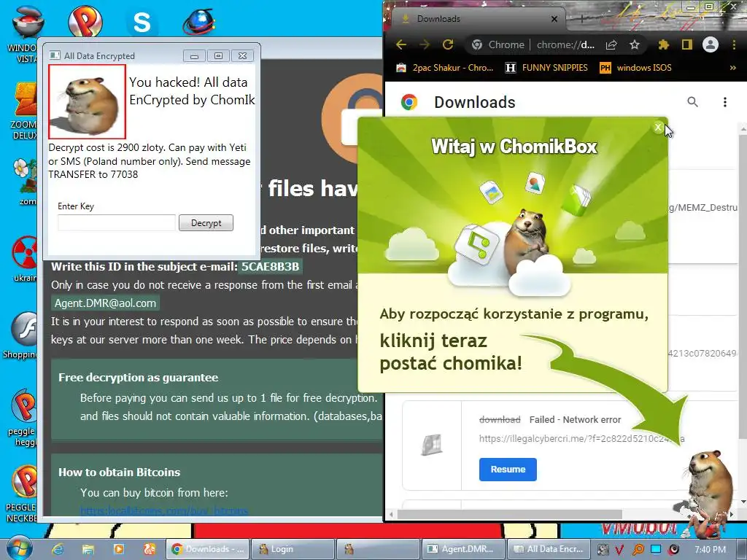This screenshot has height=560, width=747.
Task: Open the Windows Start orb
Action: pos(19,548)
